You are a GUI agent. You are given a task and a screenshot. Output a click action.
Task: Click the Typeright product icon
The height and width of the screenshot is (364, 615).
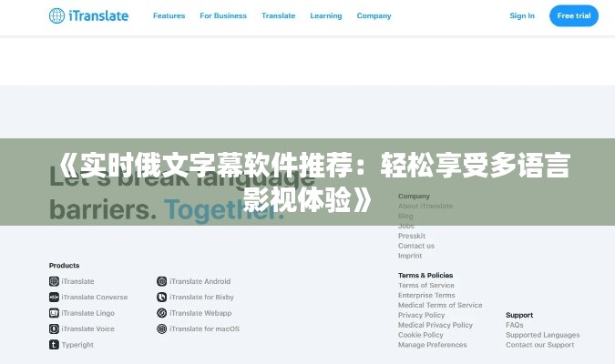tap(54, 345)
